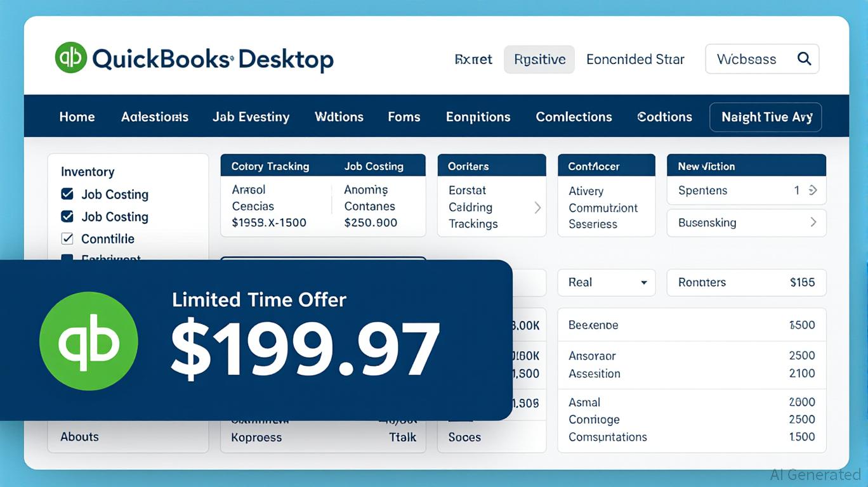Click the large green QuickBooks offer logo
868x487 pixels.
88,341
